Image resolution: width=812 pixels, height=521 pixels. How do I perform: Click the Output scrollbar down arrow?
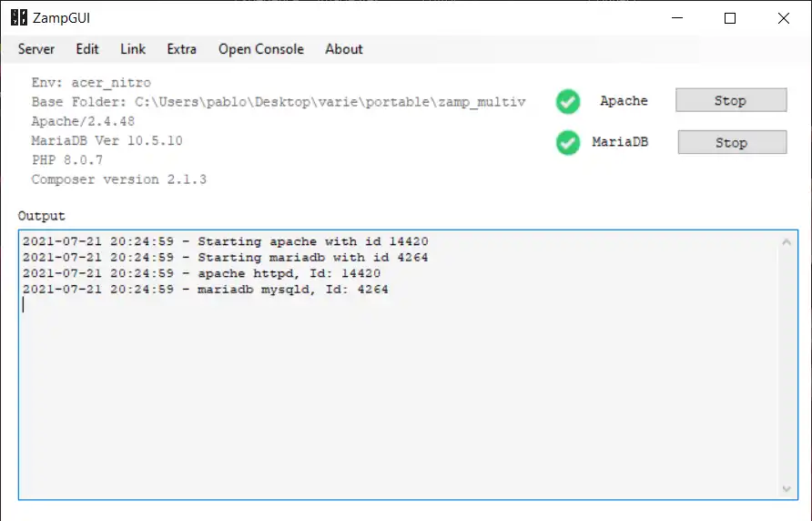click(787, 489)
